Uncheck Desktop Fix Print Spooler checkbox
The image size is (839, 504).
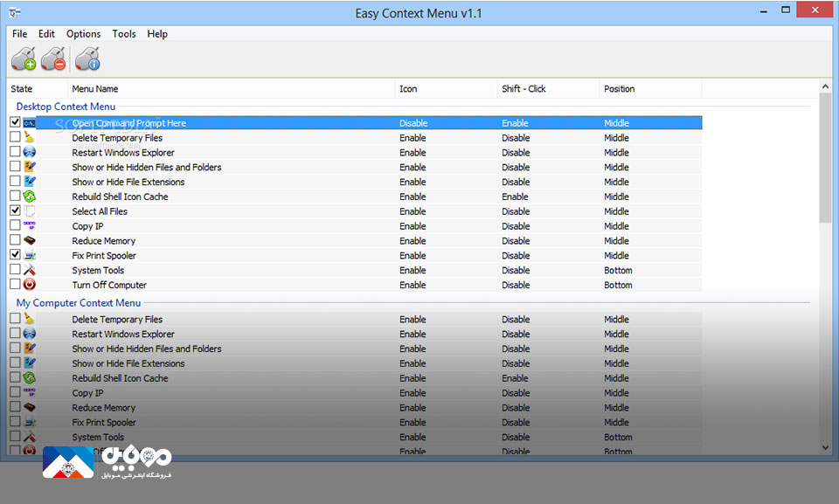click(x=15, y=254)
